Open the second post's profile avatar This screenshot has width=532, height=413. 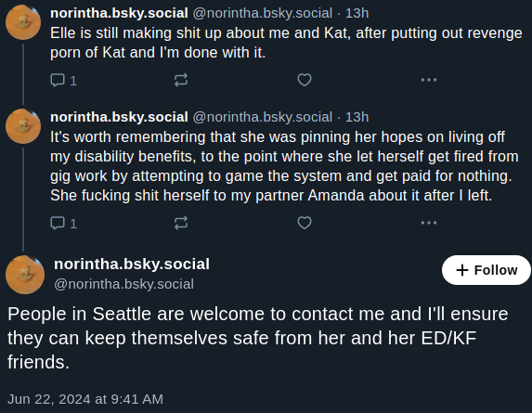click(x=23, y=126)
